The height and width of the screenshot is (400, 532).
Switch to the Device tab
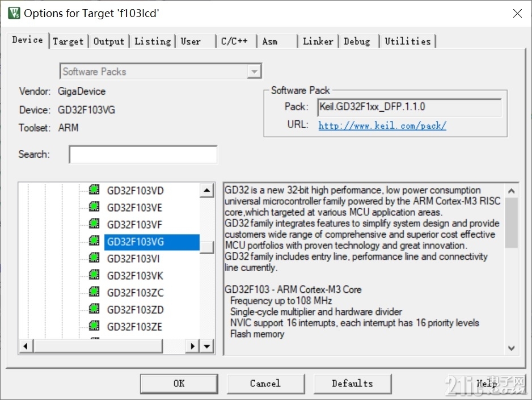[x=27, y=40]
